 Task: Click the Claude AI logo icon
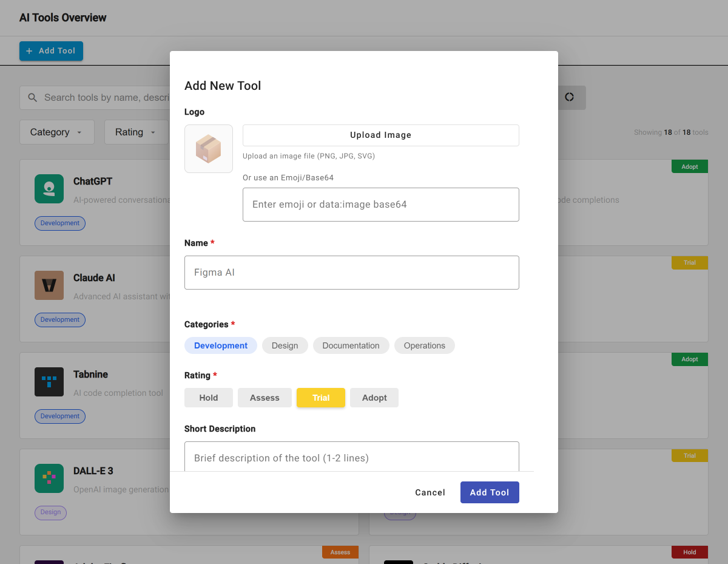49,285
